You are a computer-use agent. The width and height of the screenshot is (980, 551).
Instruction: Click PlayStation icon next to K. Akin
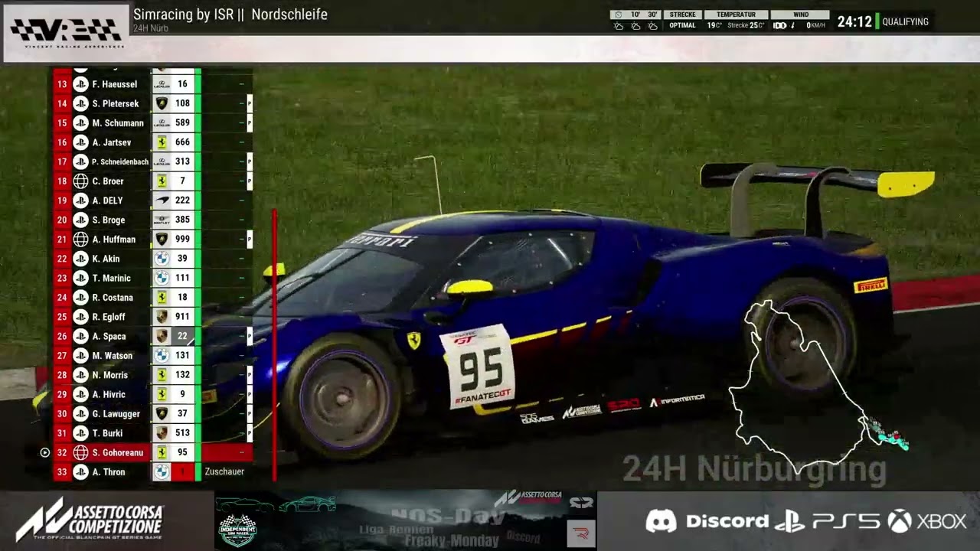click(80, 259)
